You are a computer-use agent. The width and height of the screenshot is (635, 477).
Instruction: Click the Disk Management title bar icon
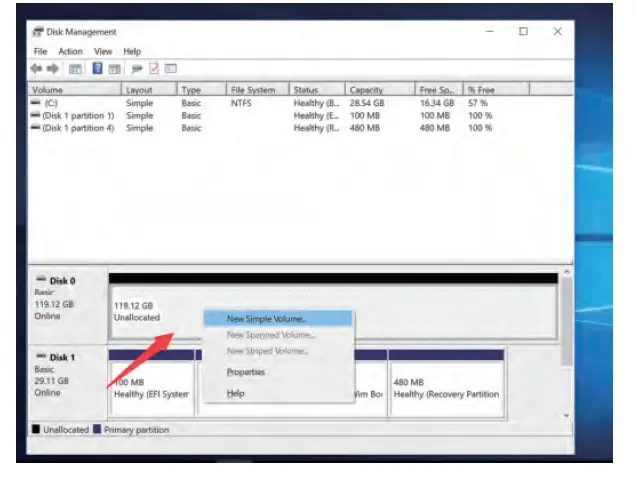point(38,32)
